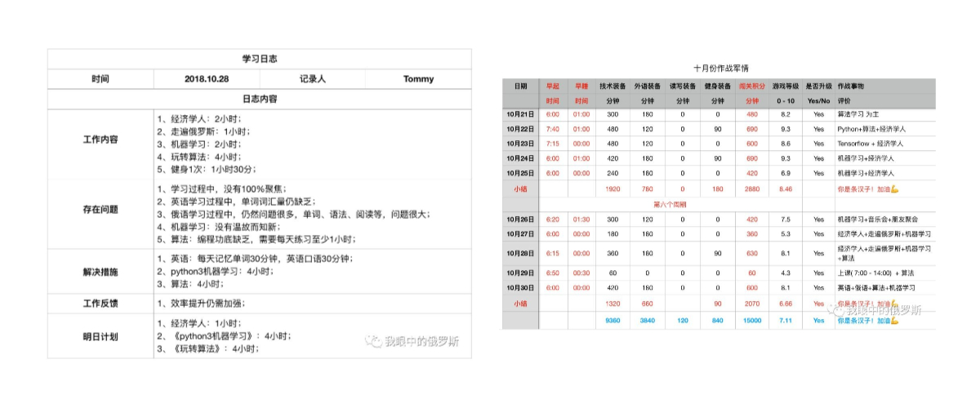The height and width of the screenshot is (408, 980).
Task: Click the 评价 subheader cell
Action: (x=844, y=100)
